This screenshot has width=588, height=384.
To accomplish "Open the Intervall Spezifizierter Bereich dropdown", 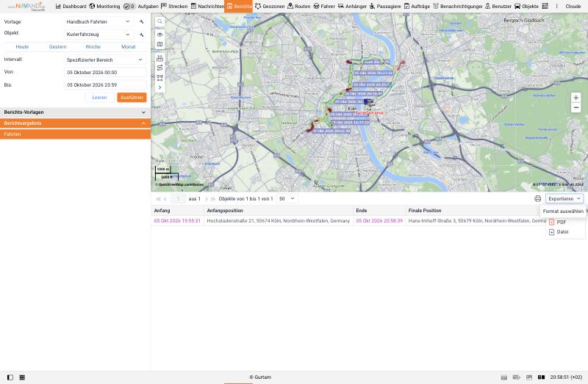I will click(105, 59).
